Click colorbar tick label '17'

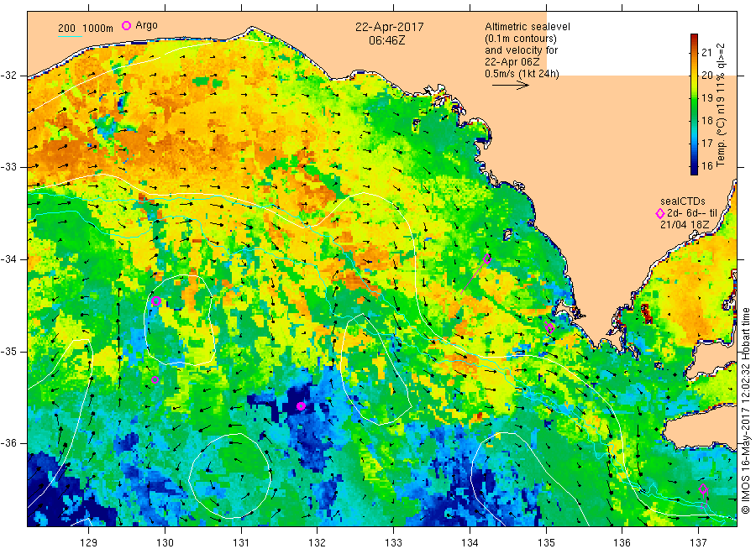coord(706,143)
